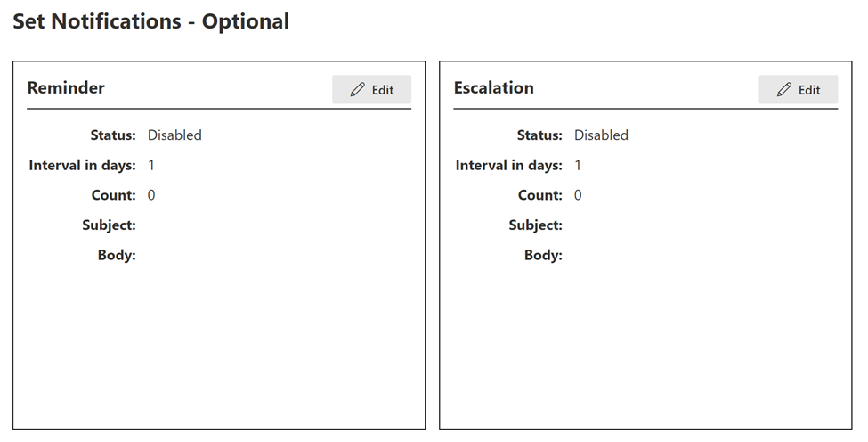868x442 pixels.
Task: Click the Escalation Body label
Action: pos(543,255)
